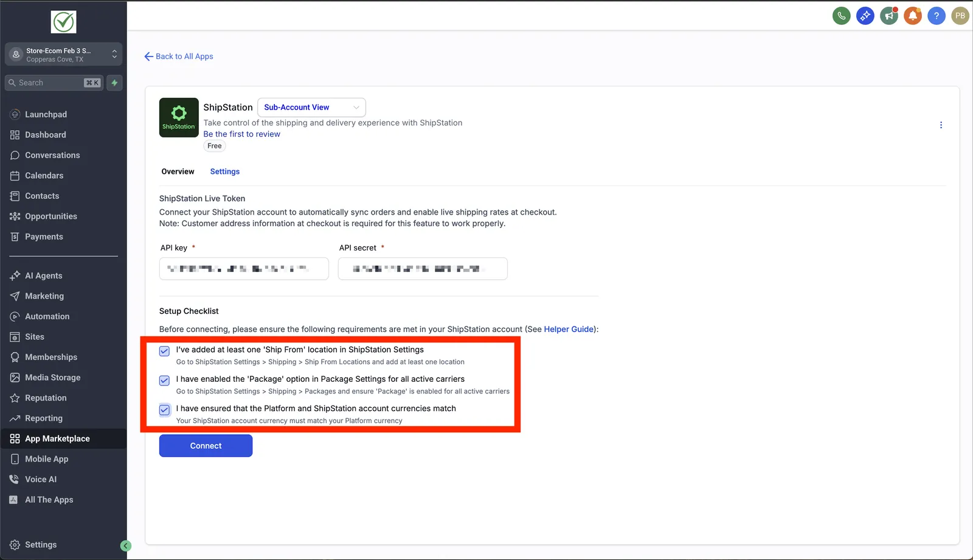Go back to All Apps
The width and height of the screenshot is (973, 560).
pos(179,57)
